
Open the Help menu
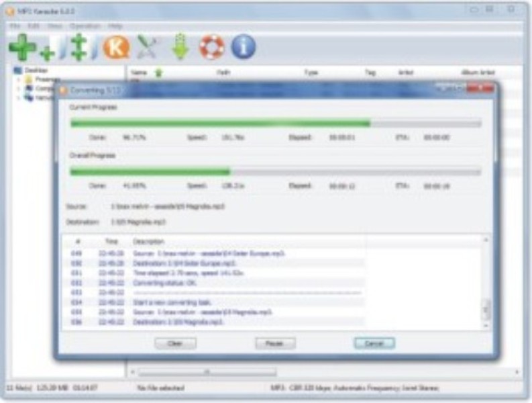tap(115, 26)
